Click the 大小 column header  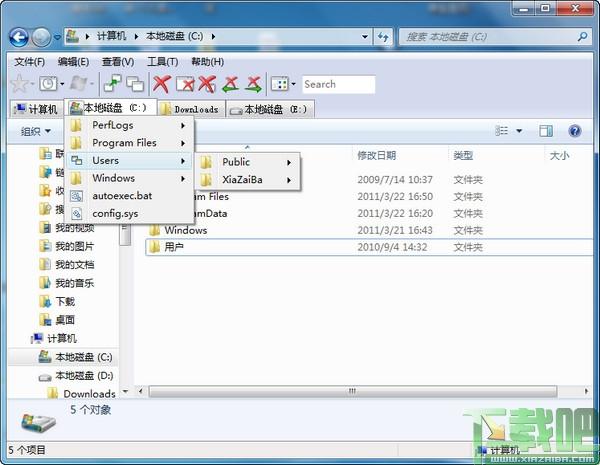coord(569,155)
